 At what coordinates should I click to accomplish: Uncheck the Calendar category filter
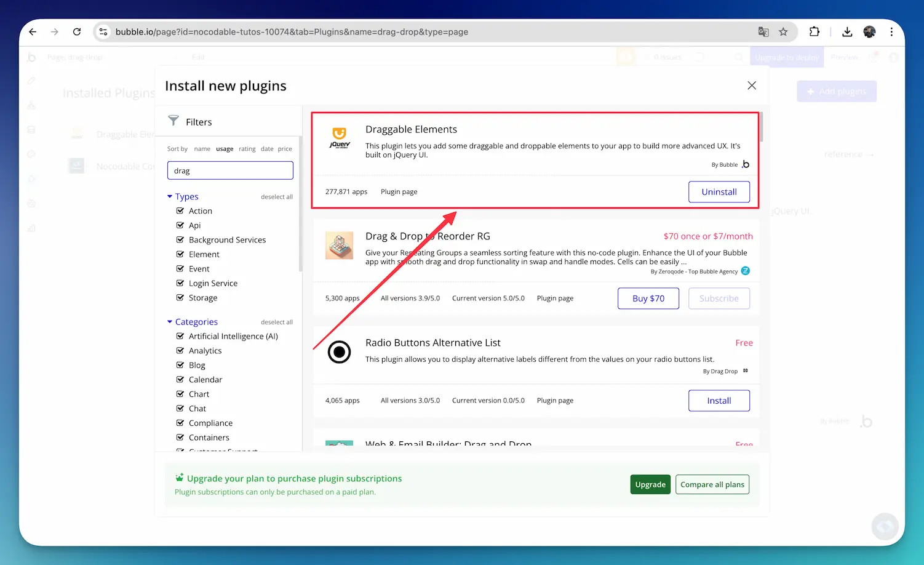coord(180,379)
